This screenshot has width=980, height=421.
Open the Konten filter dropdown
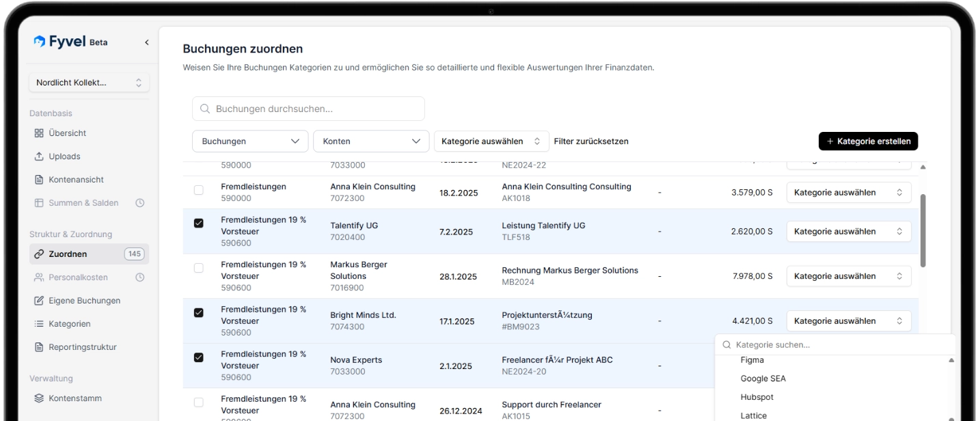(x=371, y=141)
